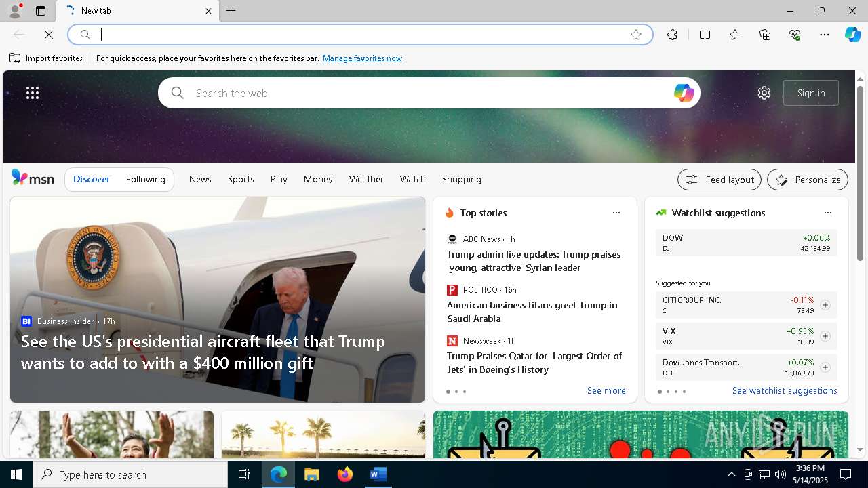This screenshot has height=488, width=868.
Task: Click Import favorites
Action: (x=46, y=58)
